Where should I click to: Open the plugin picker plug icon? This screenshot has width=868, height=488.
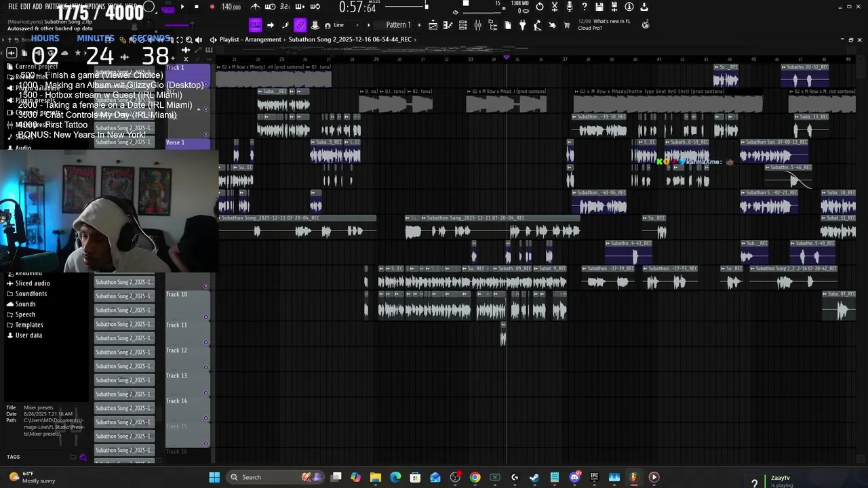click(x=522, y=25)
